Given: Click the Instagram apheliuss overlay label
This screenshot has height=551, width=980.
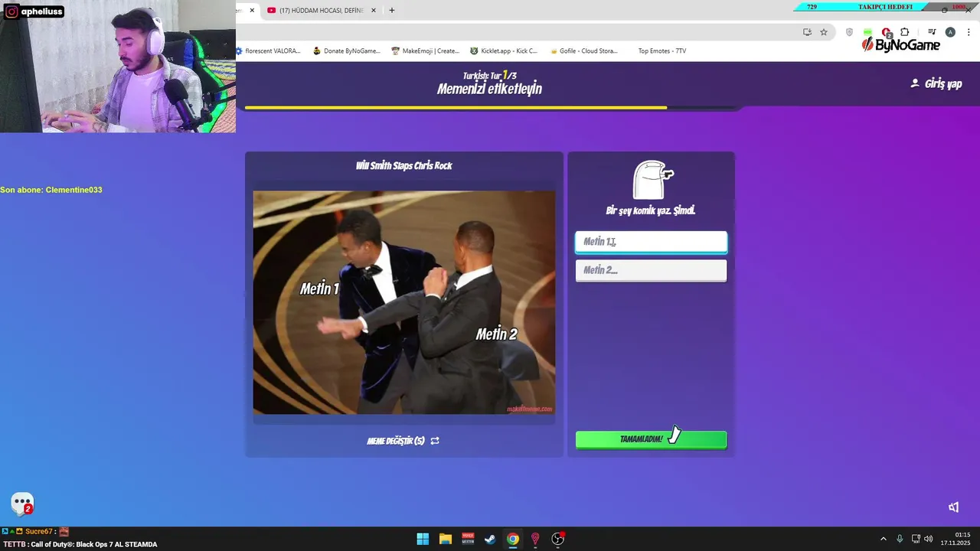Looking at the screenshot, I should pos(34,11).
